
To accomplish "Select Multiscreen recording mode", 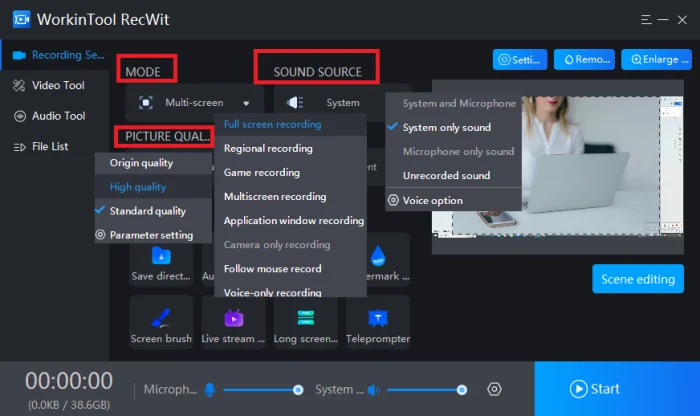I will tap(291, 197).
